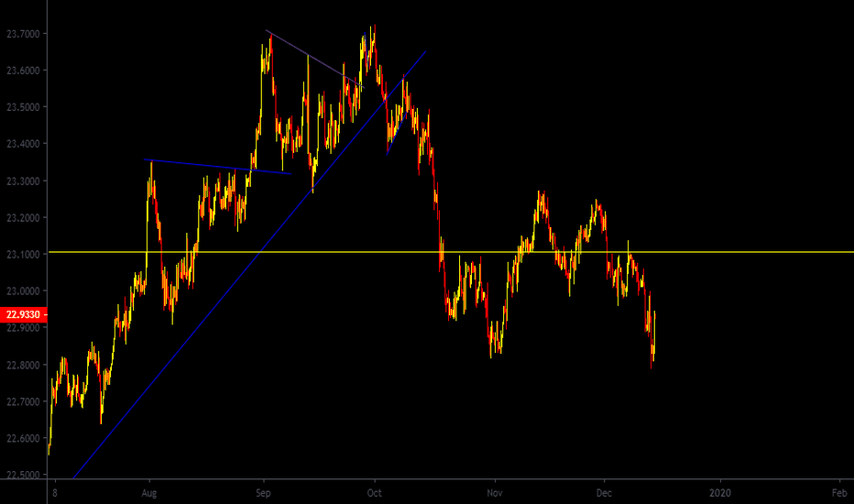Screen dimensions: 854x504
Task: Click the 23.3000 price scale label
Action: [23, 181]
